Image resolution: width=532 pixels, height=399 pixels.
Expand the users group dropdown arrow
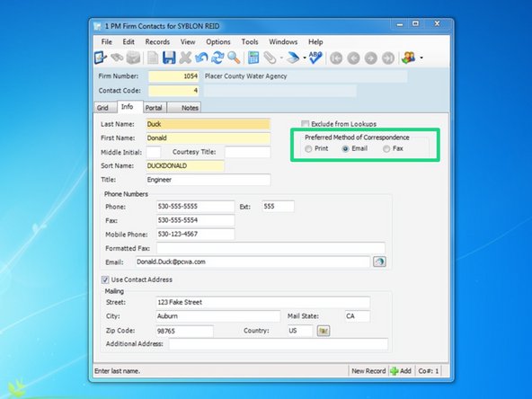pyautogui.click(x=421, y=58)
